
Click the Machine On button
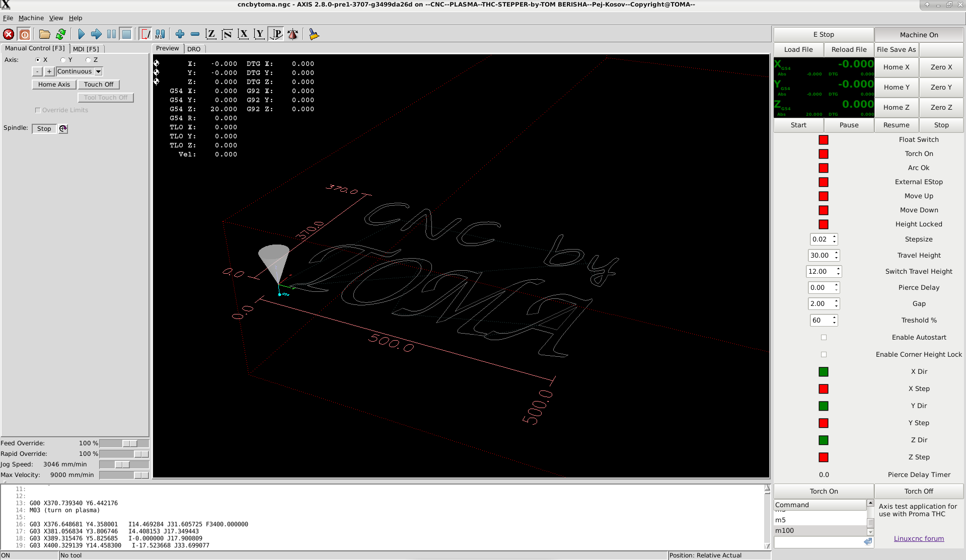pos(919,35)
